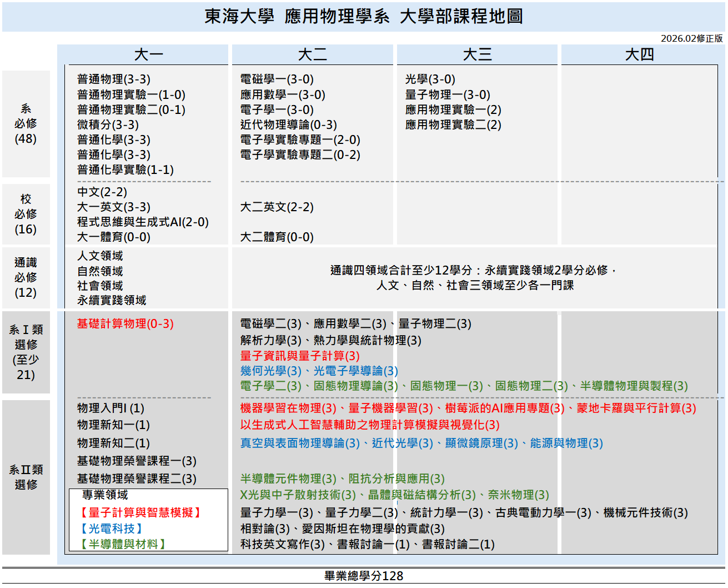The width and height of the screenshot is (728, 588).
Task: Click the 2026.02修正版 revision label
Action: 691,38
